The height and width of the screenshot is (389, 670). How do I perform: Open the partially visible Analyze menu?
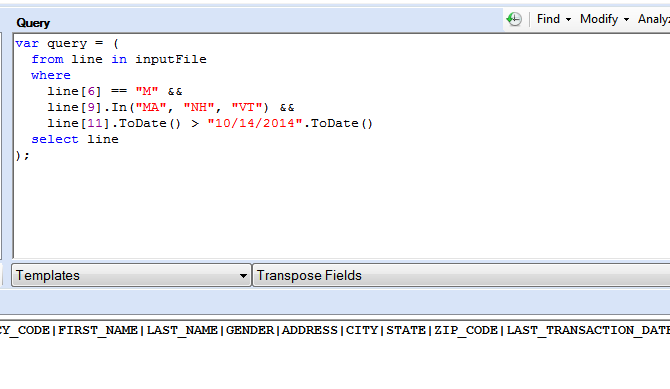pyautogui.click(x=654, y=19)
